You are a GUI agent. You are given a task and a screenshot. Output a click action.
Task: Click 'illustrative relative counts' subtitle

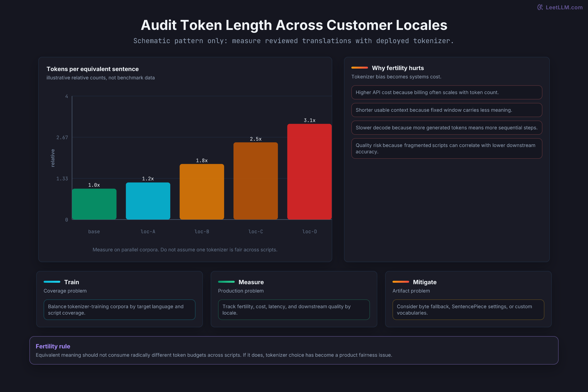100,78
